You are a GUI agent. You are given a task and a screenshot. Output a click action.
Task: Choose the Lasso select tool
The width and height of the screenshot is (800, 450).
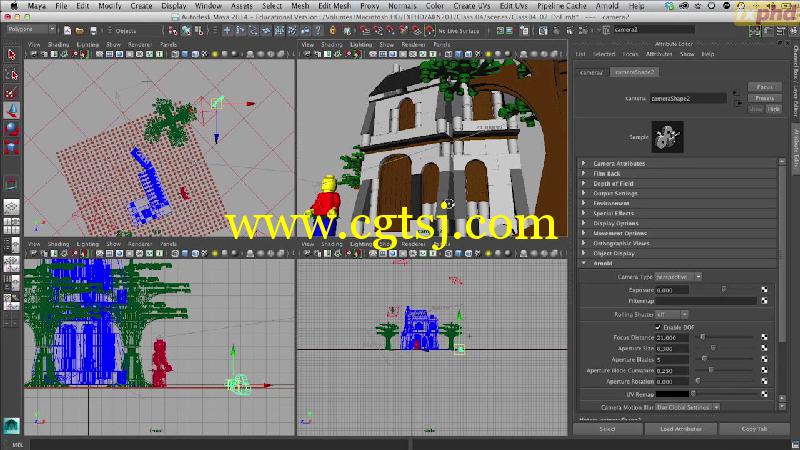12,74
